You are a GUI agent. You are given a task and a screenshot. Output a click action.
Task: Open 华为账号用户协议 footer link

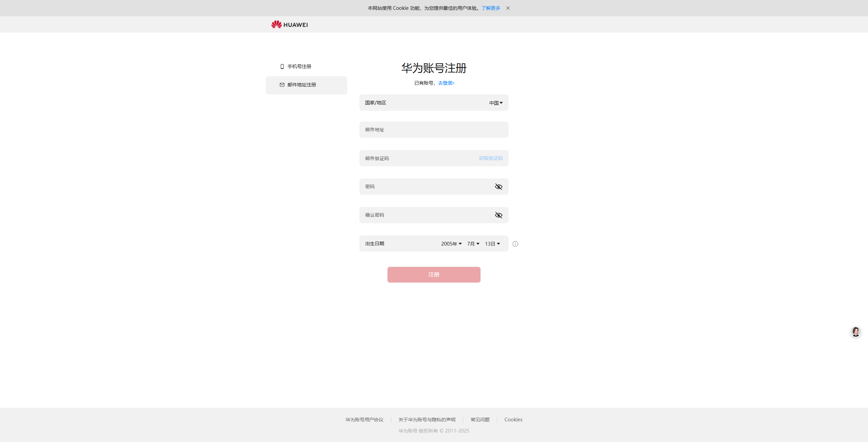tap(364, 420)
